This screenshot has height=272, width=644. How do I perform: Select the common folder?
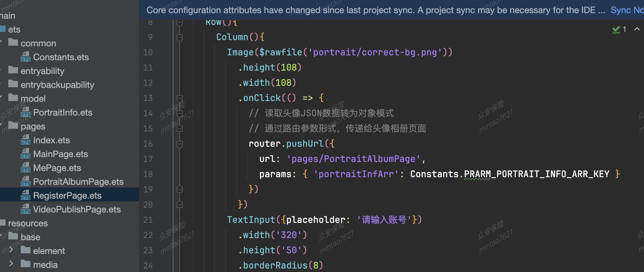[38, 43]
